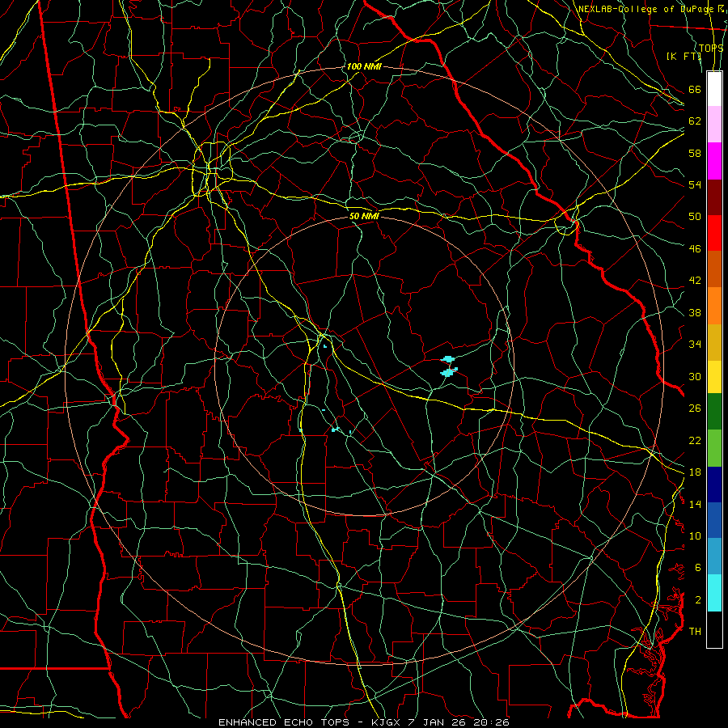Select the navy blue 14 kft swatch
This screenshot has height=728, width=728.
click(x=714, y=485)
